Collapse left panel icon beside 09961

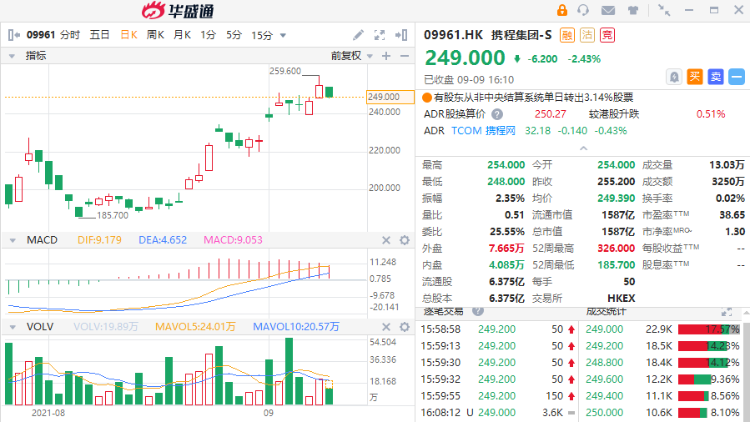pyautogui.click(x=14, y=35)
